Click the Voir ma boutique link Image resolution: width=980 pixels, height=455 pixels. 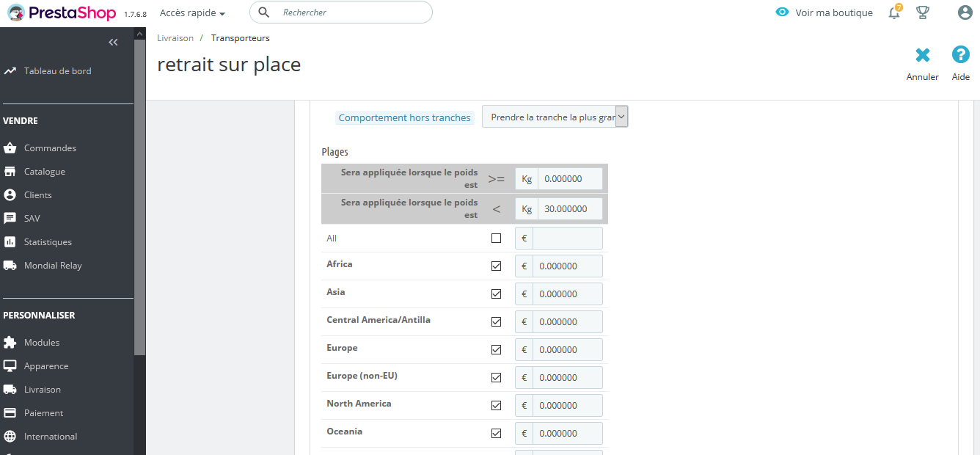point(834,12)
